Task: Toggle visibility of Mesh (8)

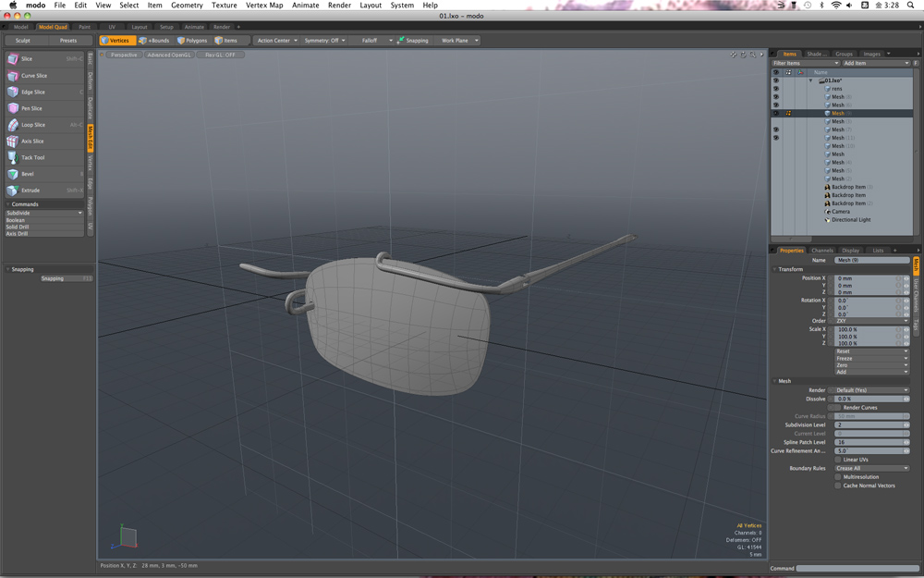Action: coord(776,97)
